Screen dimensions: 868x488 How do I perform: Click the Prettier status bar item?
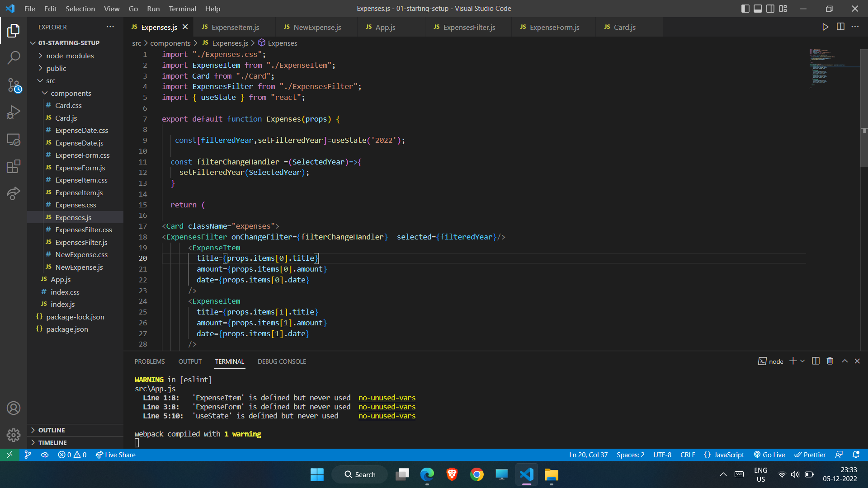810,455
